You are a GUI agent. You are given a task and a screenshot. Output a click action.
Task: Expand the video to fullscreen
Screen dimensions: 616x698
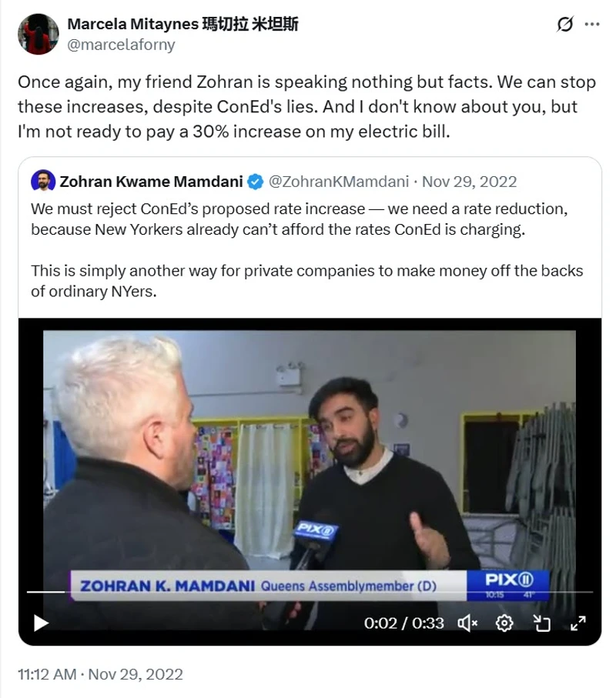point(578,623)
